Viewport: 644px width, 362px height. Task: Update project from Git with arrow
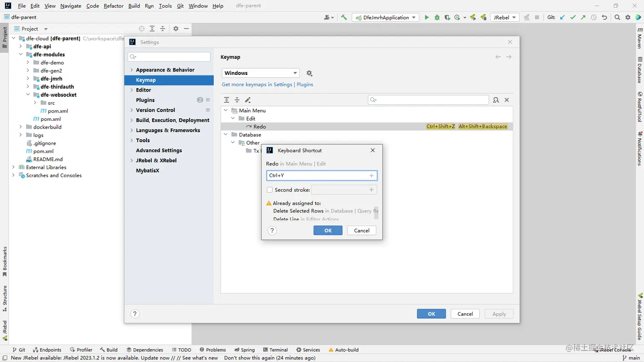coord(562,17)
